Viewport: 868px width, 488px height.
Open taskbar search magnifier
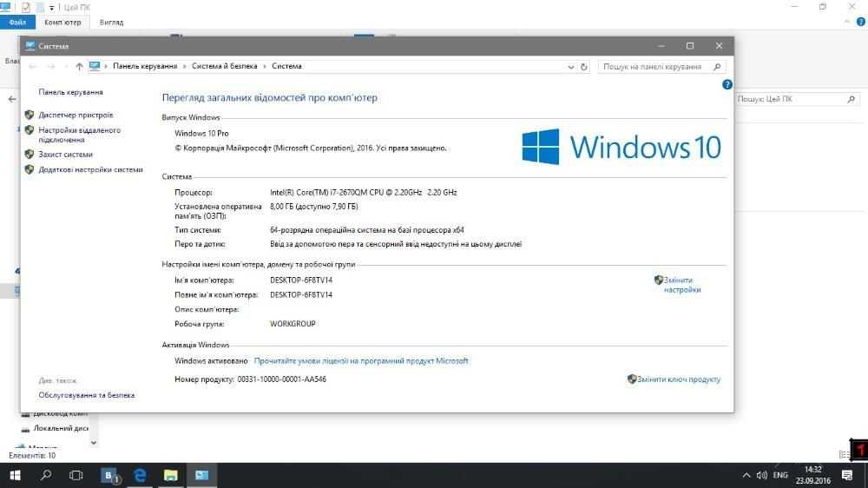[46, 475]
